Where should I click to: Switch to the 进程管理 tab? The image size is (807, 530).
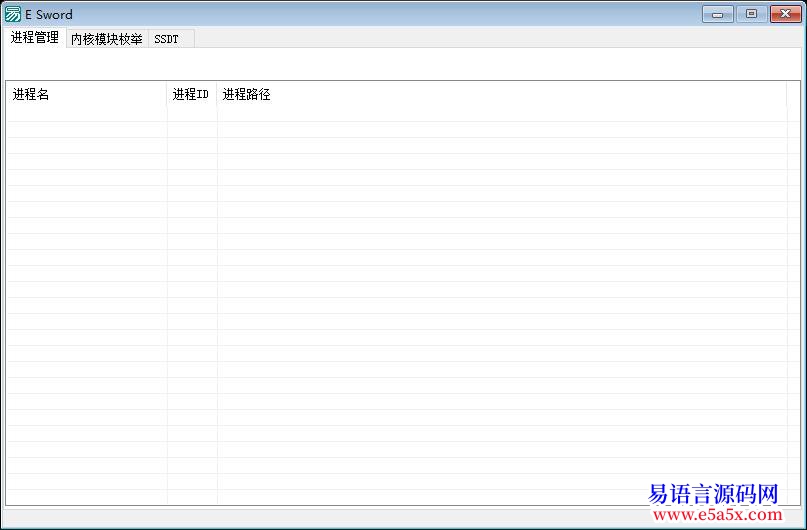(x=35, y=38)
